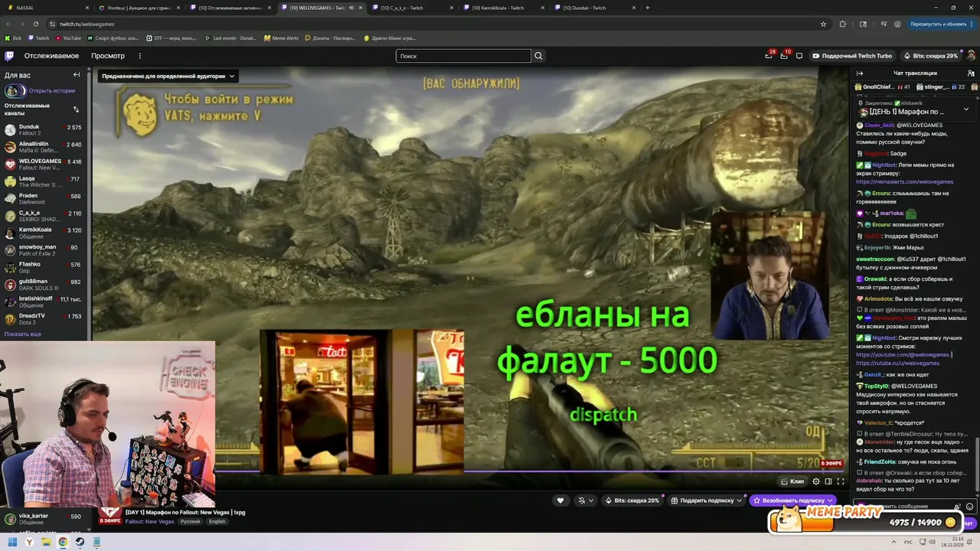Open the YouTube bookmark
Image resolution: width=980 pixels, height=551 pixels.
68,37
